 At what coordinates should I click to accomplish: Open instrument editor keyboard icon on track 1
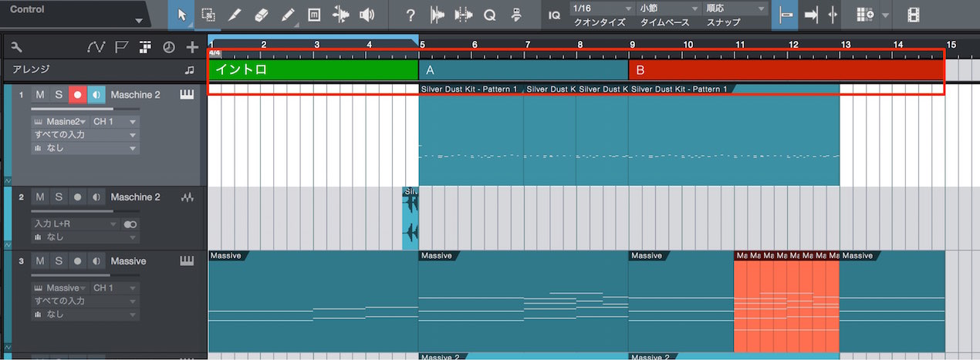(x=187, y=95)
